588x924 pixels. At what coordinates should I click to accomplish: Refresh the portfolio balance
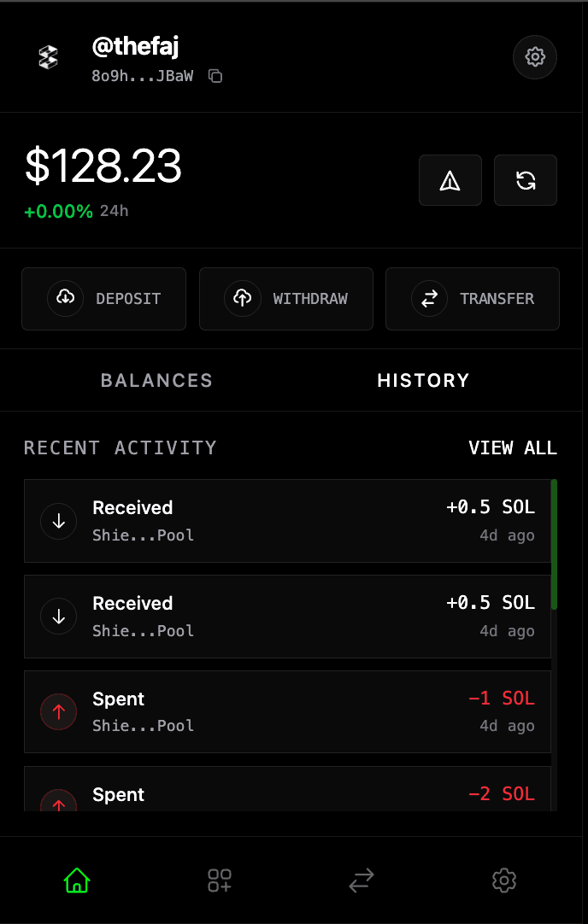click(x=525, y=180)
